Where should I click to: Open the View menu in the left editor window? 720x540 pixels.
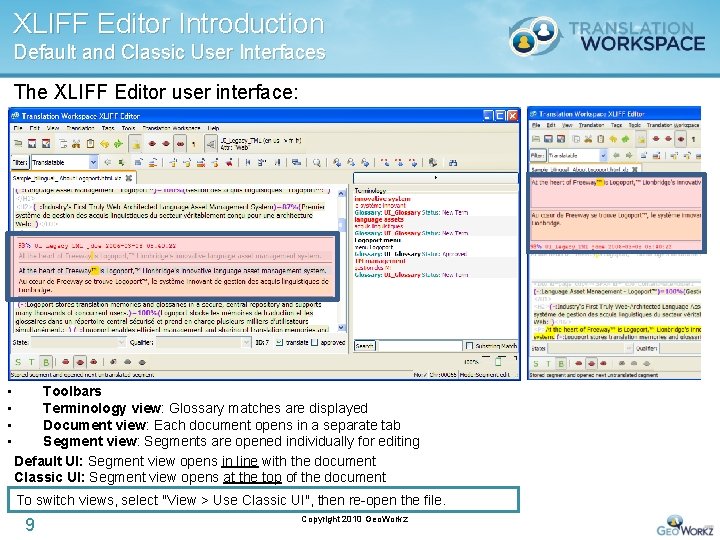point(53,128)
